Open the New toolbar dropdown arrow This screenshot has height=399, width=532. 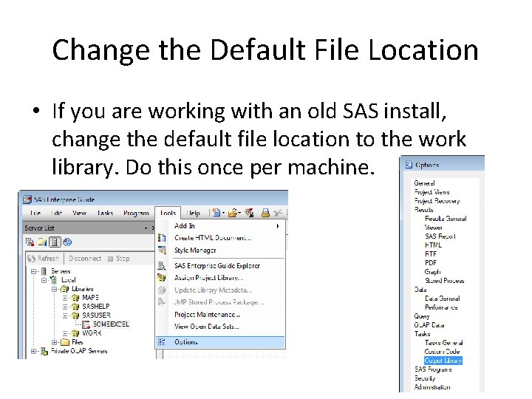(x=223, y=213)
